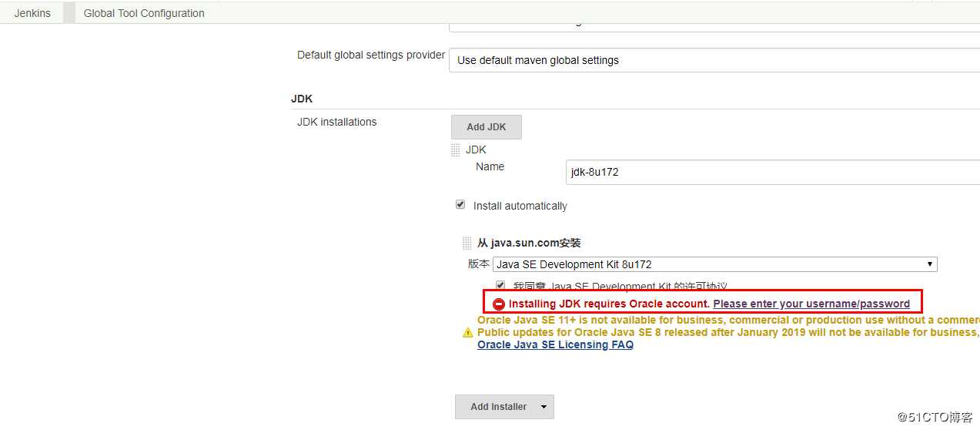Open the Global Tool Configuration breadcrumb
Viewport: 980px width, 430px height.
(144, 13)
